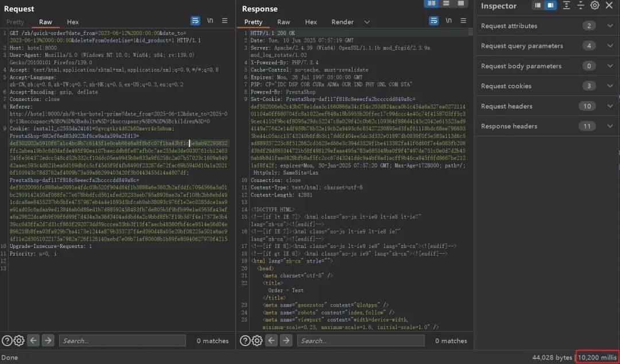
Task: Switch to side-by-side request/response layout
Action: (431, 3)
